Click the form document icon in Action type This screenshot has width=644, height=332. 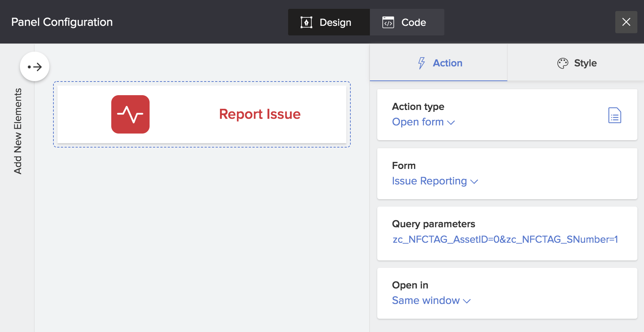pyautogui.click(x=615, y=115)
